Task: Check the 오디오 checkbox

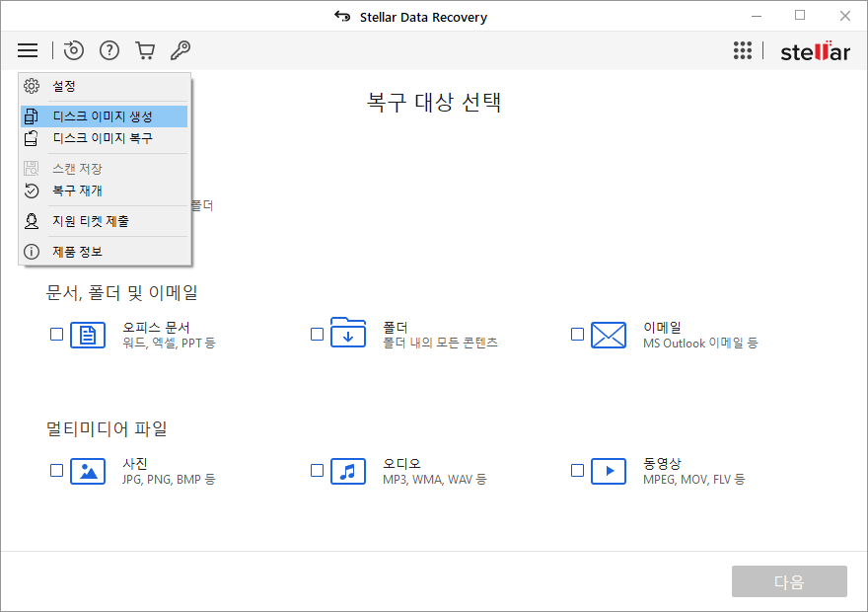Action: coord(317,470)
